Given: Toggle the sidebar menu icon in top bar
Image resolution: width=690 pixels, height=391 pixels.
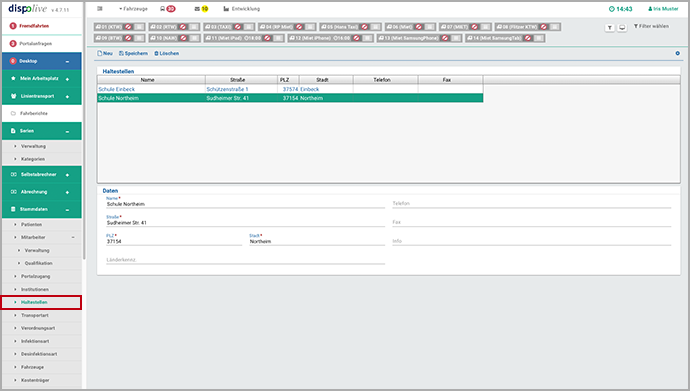Looking at the screenshot, I should coord(100,9).
